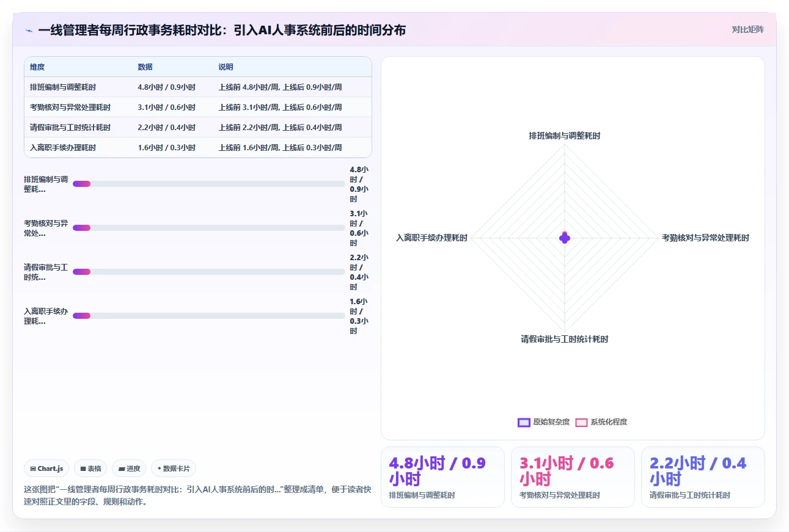
Task: Click progress row label 排班编制与调整耗…
Action: click(46, 184)
